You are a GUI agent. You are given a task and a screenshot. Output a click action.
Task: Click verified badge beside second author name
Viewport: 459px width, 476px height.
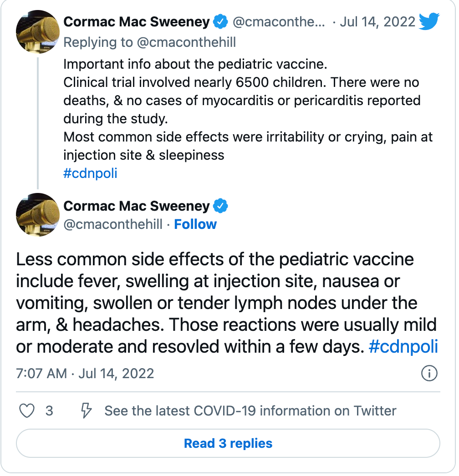(221, 206)
